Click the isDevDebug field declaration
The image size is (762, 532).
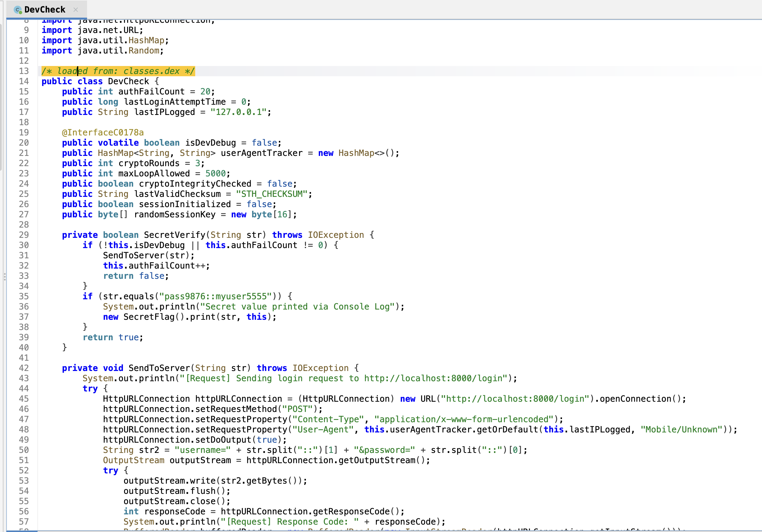coord(210,143)
